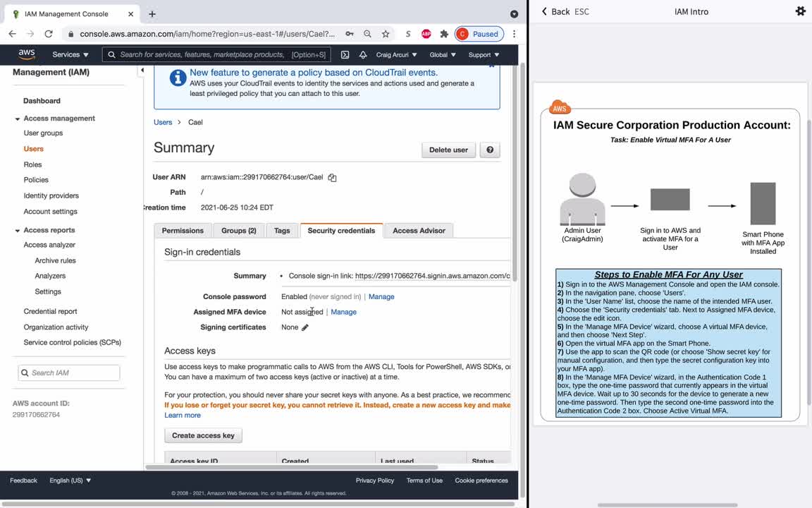Switch to the Permissions tab

tap(183, 231)
